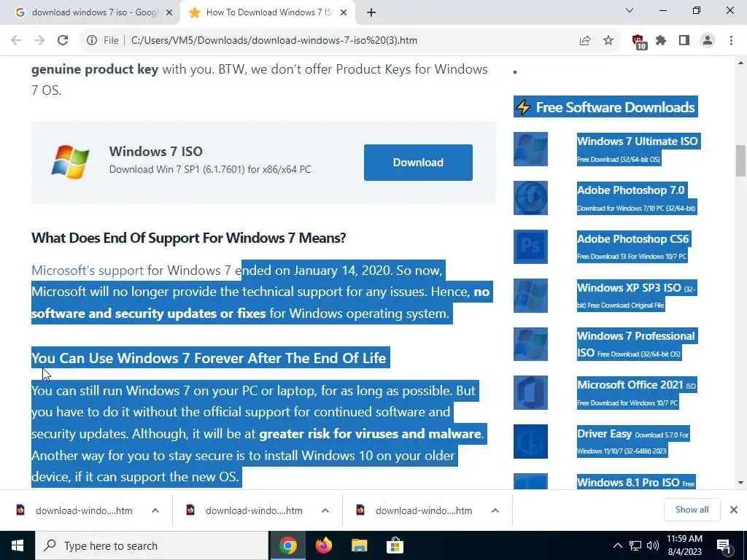This screenshot has height=560, width=747.
Task: Click heading 'You Can Use Windows 7 Forever'
Action: click(x=209, y=358)
